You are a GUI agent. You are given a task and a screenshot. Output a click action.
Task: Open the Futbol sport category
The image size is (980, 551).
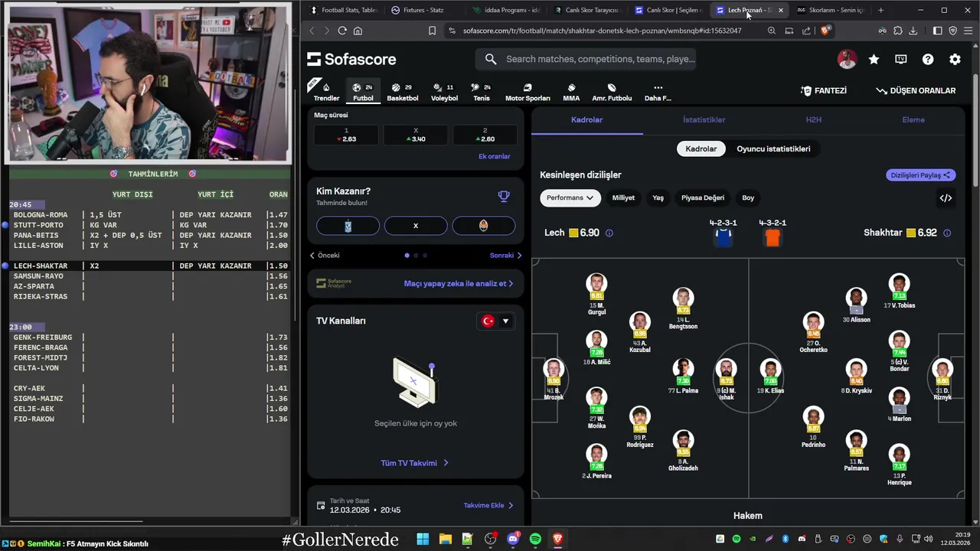point(363,92)
